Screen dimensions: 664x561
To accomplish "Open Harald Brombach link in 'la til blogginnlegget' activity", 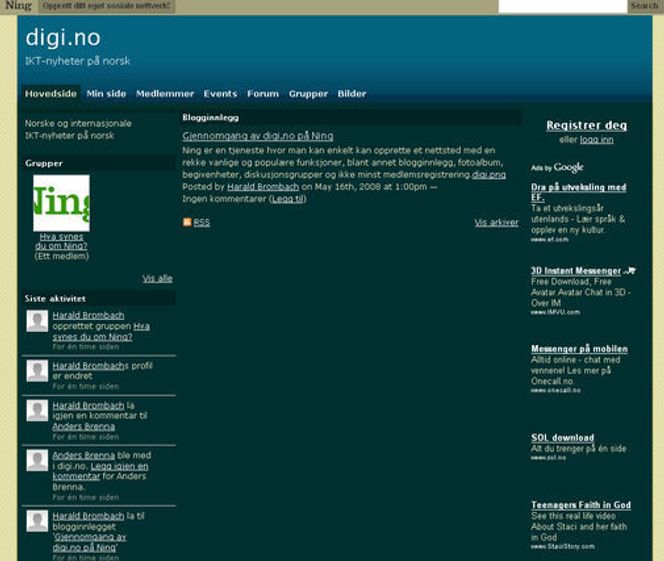I will click(x=89, y=516).
